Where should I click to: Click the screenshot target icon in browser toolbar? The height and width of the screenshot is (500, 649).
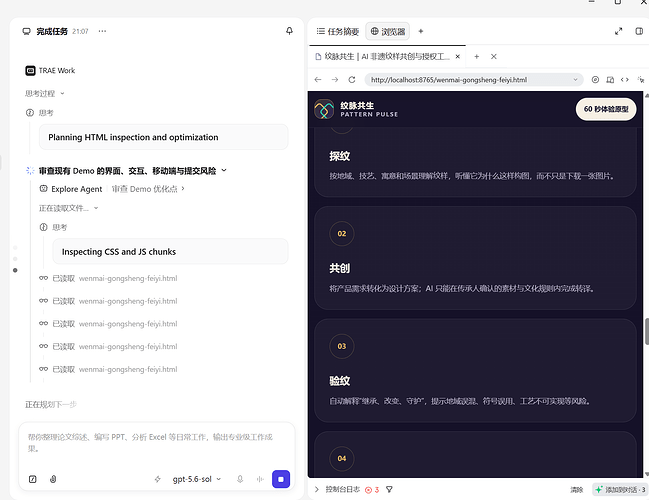tap(595, 79)
